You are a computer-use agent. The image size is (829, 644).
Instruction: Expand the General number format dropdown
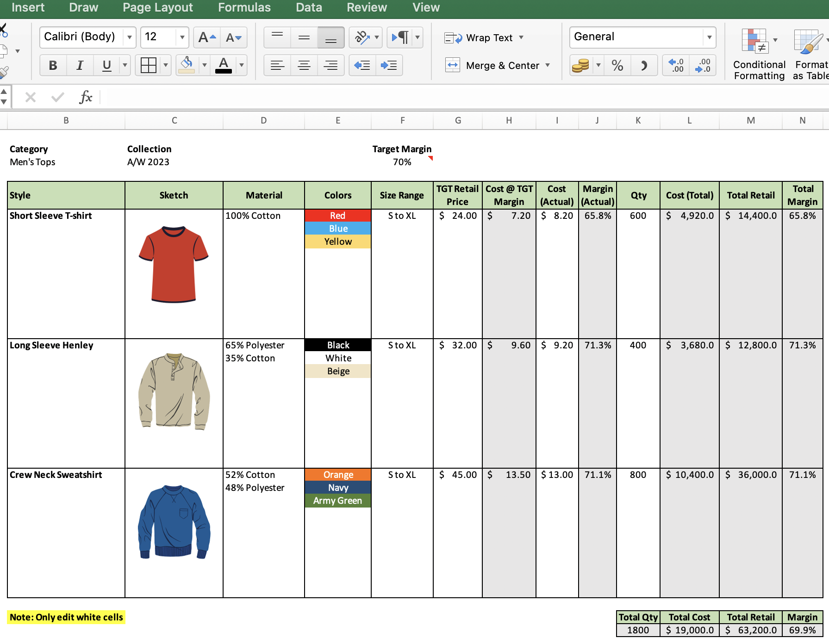(709, 37)
